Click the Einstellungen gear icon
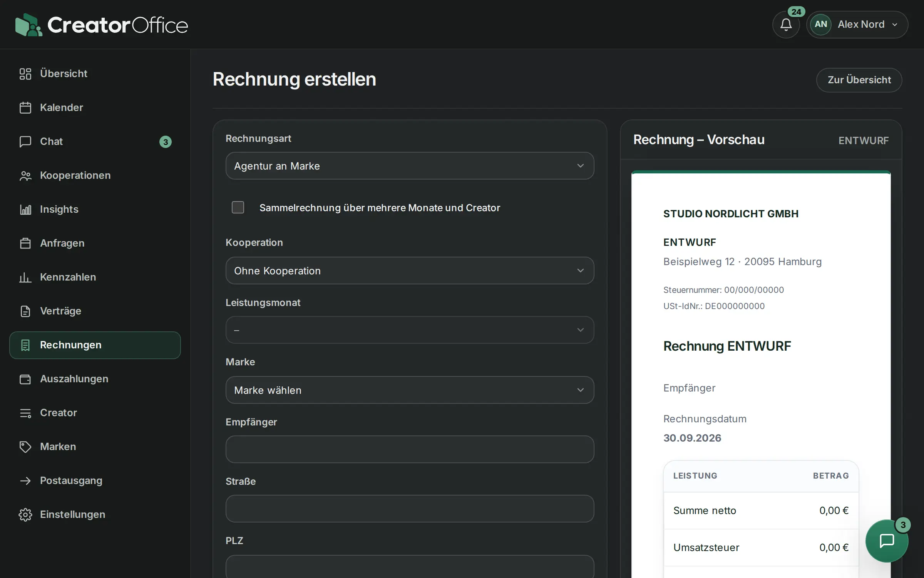This screenshot has height=578, width=924. (25, 514)
